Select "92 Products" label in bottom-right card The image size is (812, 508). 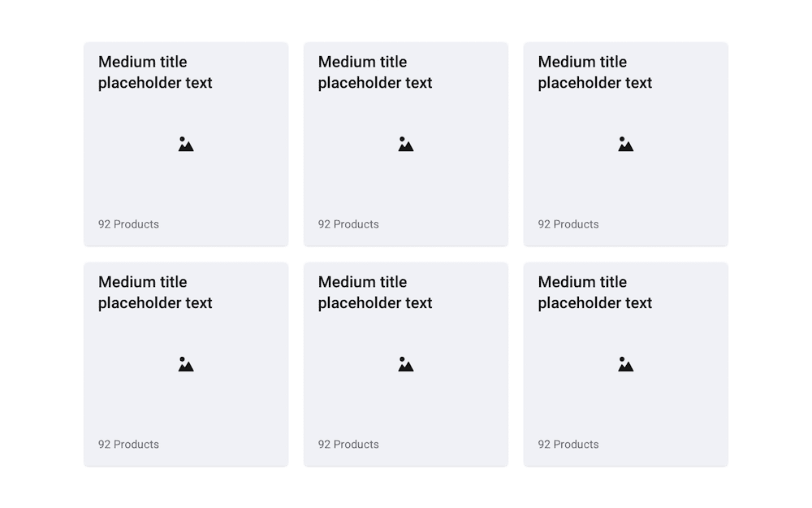[x=568, y=445]
